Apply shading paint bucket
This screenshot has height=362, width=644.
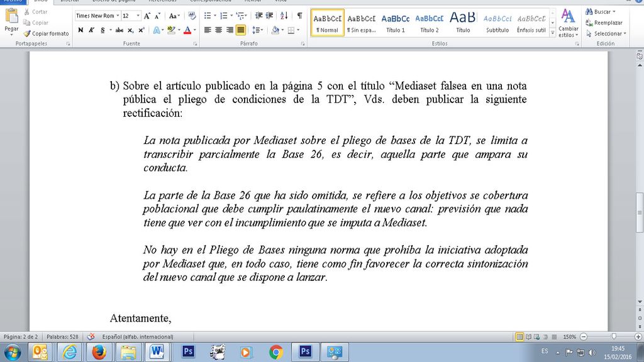click(275, 30)
